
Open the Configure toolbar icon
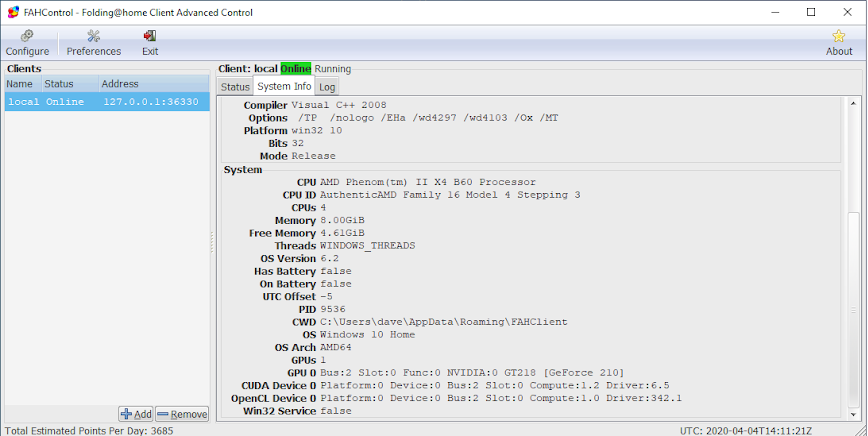(27, 37)
